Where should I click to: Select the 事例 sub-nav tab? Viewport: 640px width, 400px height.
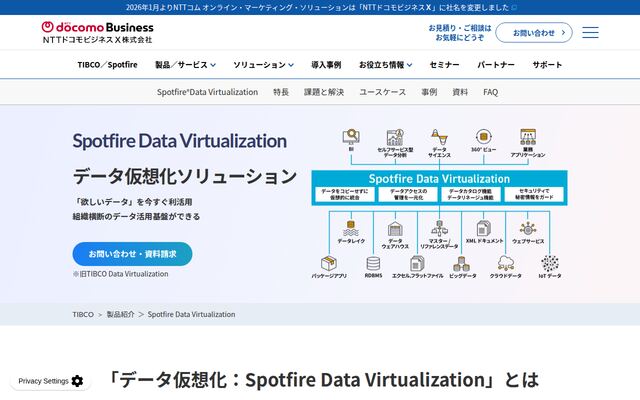coord(429,92)
